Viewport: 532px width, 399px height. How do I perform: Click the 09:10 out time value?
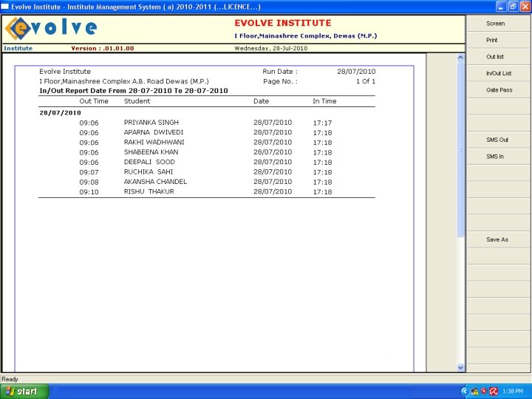coord(89,191)
